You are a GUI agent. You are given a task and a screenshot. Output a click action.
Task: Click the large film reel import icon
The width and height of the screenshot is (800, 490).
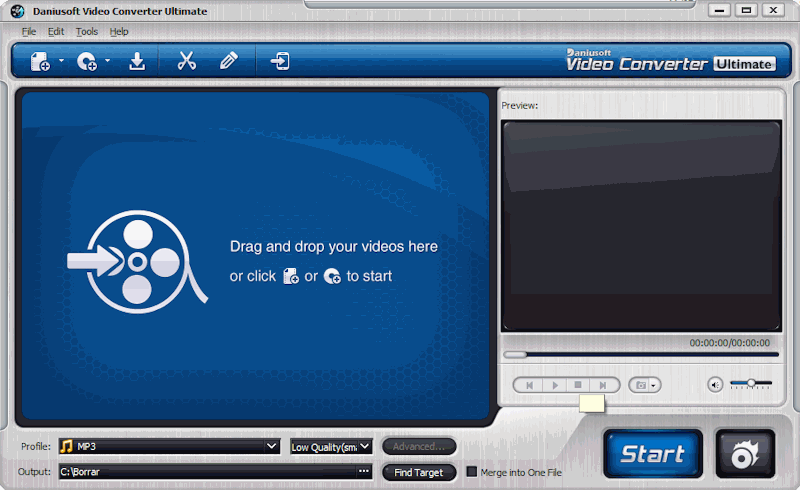[x=137, y=262]
